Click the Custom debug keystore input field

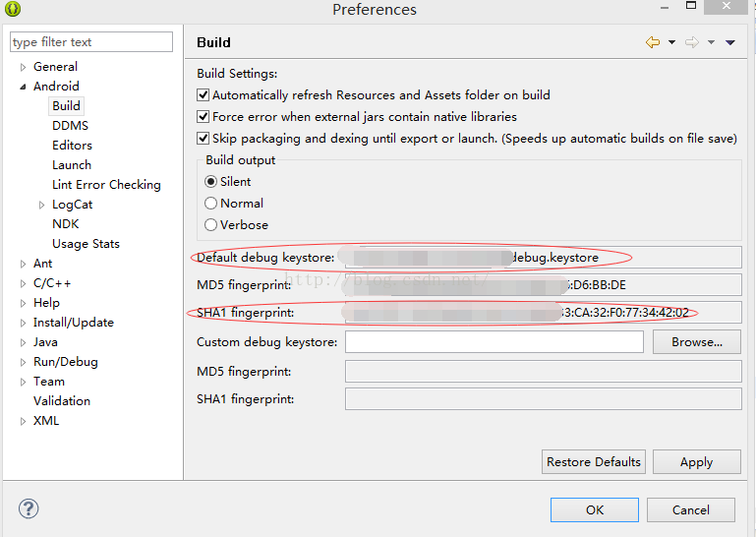click(494, 342)
